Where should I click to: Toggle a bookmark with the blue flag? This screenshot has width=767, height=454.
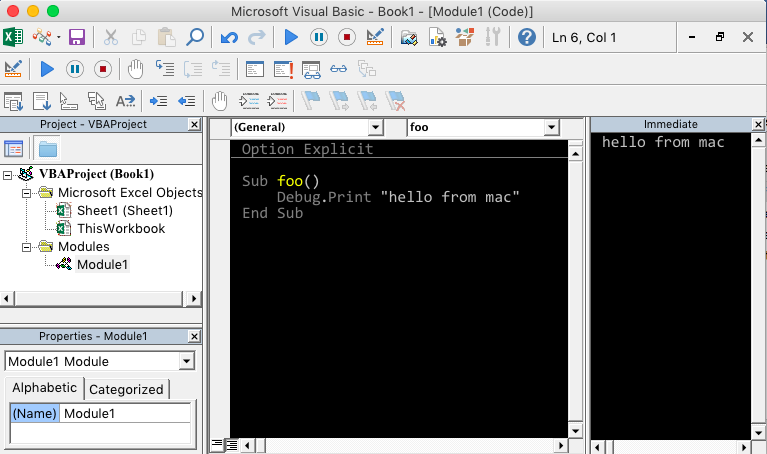[311, 101]
